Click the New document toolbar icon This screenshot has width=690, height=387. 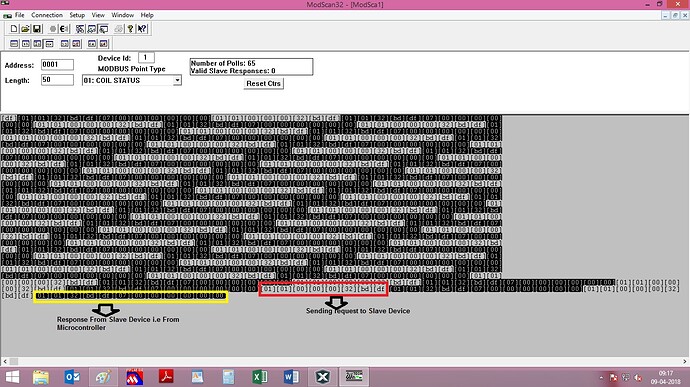(14, 29)
